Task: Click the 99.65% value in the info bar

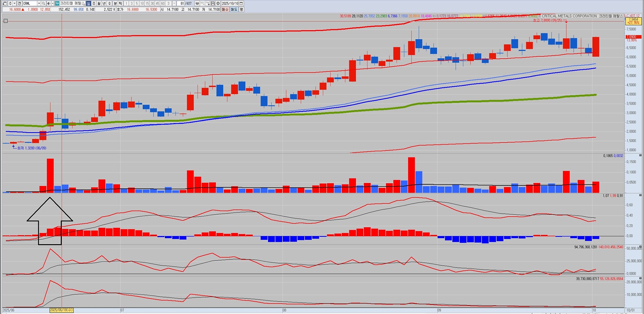Action: click(78, 9)
